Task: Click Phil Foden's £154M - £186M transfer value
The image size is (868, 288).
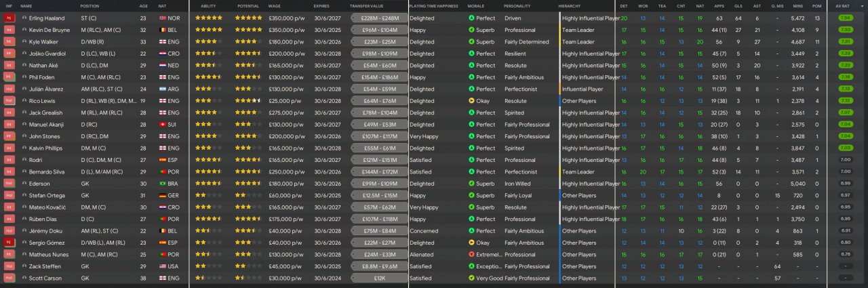Action: [x=379, y=77]
